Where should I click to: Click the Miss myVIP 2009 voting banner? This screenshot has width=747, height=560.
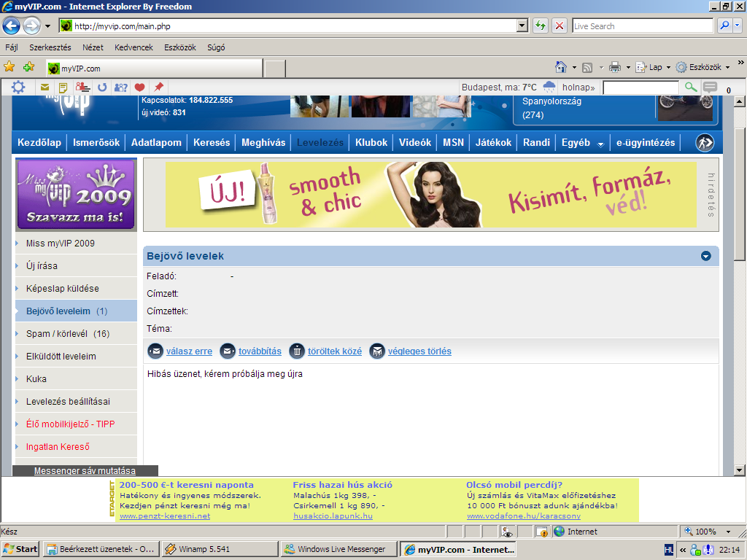tap(76, 195)
